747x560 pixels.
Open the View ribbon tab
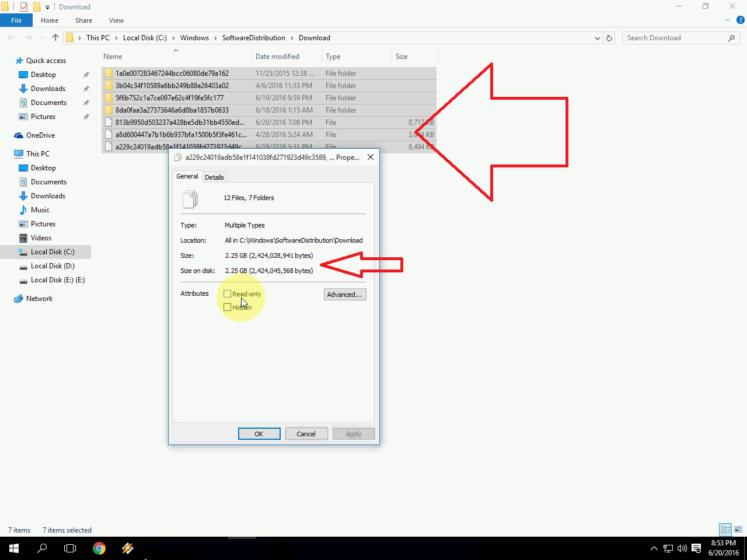pos(116,20)
